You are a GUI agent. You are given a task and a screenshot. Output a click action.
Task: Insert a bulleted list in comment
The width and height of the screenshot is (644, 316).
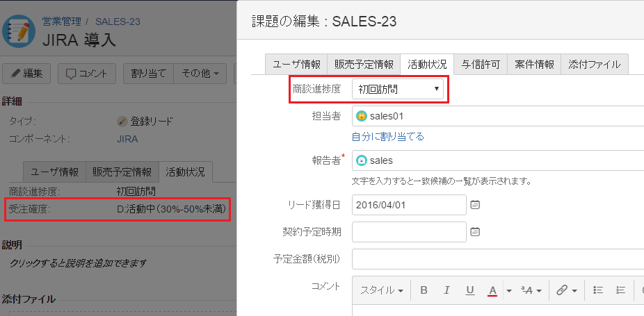597,290
